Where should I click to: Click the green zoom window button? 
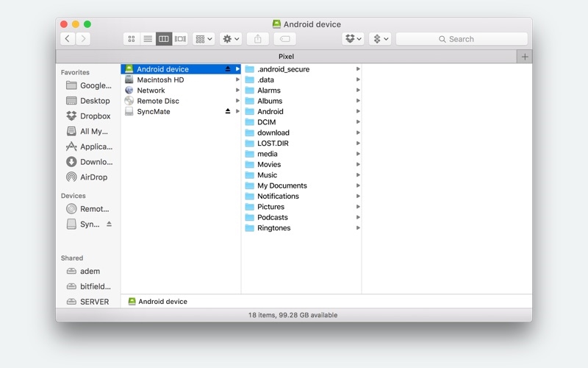tap(87, 24)
